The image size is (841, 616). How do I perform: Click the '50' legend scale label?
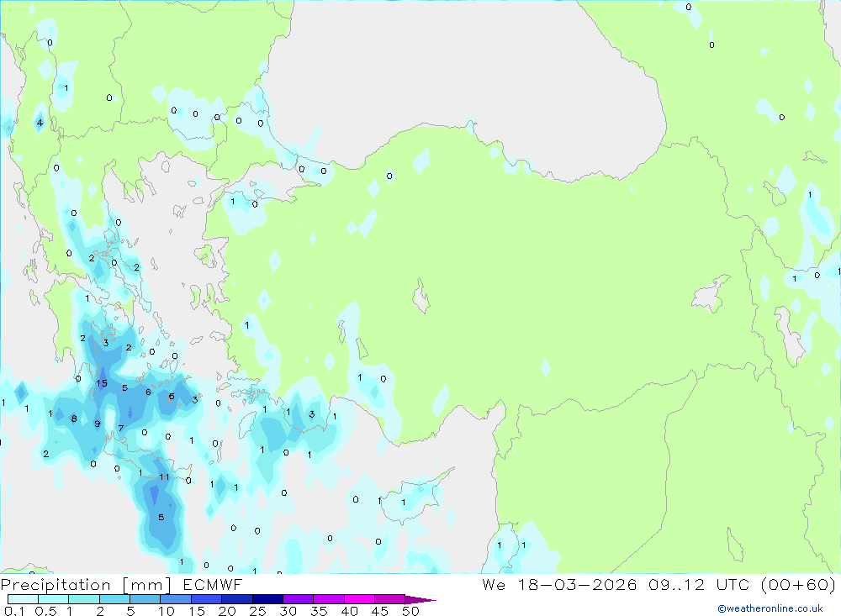[411, 611]
